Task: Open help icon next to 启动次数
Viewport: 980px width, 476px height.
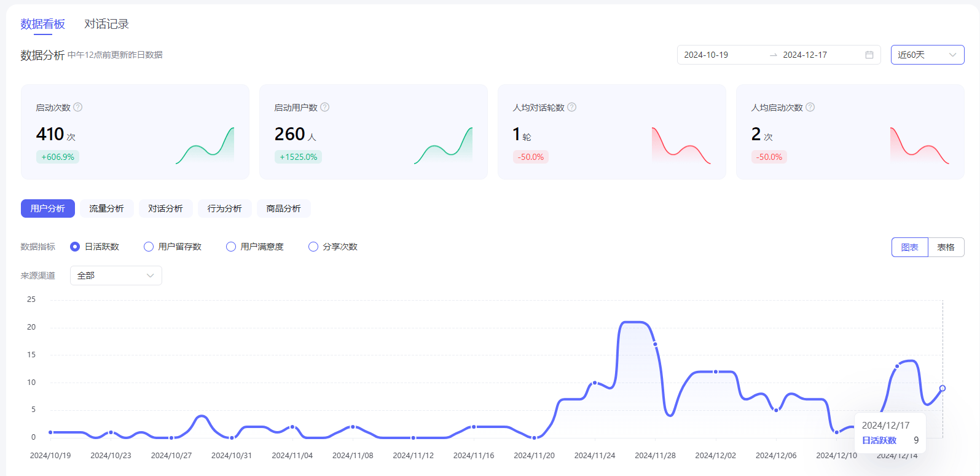Action: point(78,107)
